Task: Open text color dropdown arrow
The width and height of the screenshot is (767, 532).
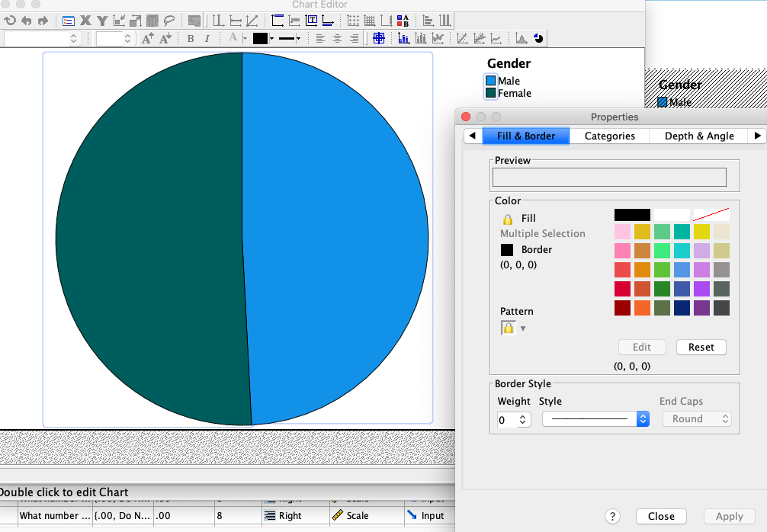Action: [244, 39]
